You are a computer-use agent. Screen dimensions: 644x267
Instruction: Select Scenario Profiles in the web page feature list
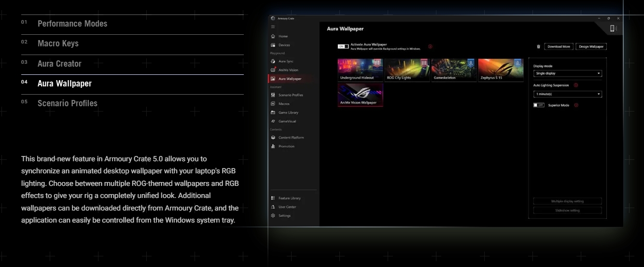point(68,103)
